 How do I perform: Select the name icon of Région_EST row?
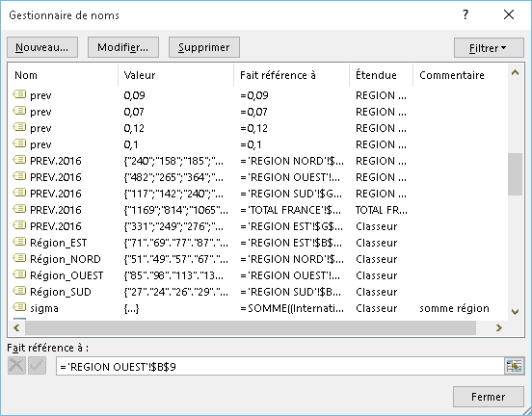19,242
